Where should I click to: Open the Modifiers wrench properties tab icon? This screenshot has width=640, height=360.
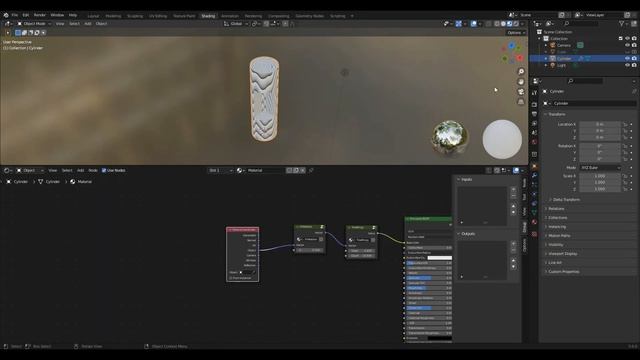tap(534, 176)
